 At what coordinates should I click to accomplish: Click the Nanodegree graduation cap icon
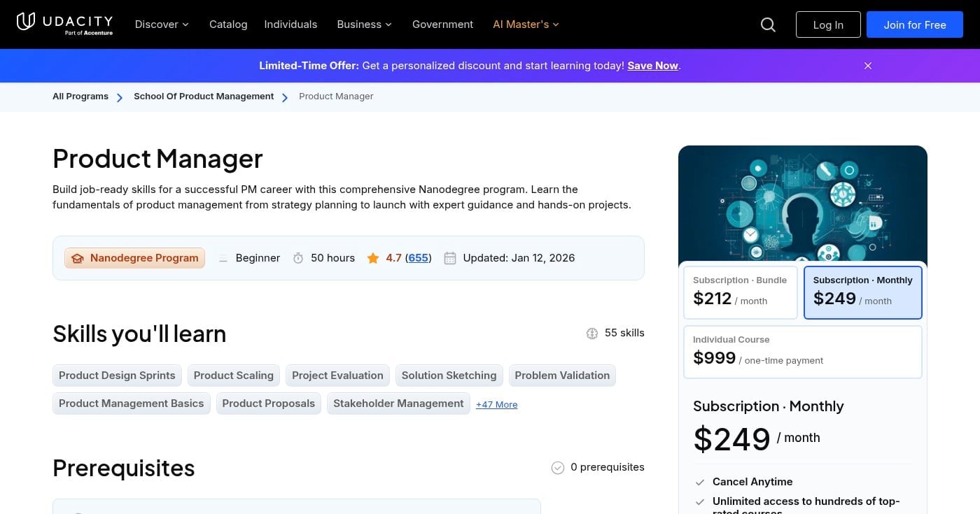pyautogui.click(x=78, y=258)
